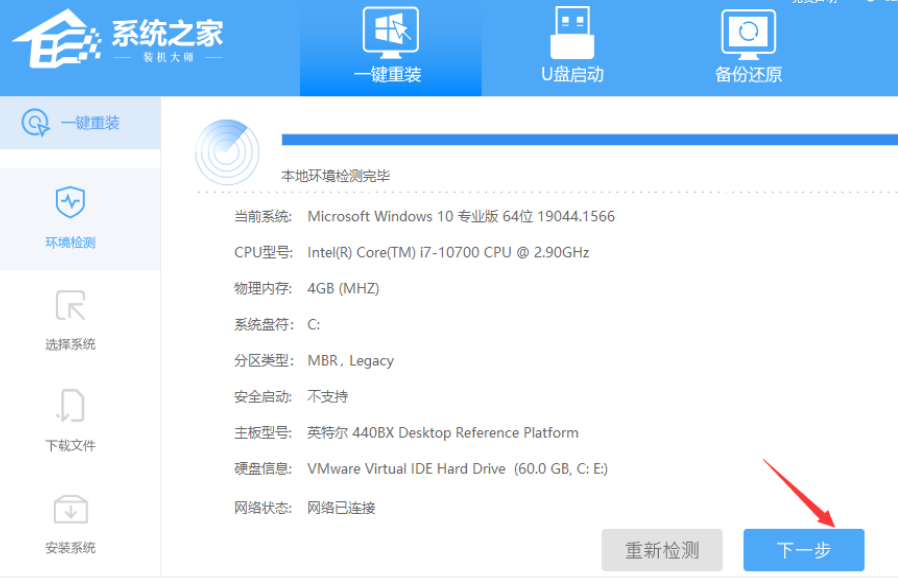Go to the 选择系统 step label
The height and width of the screenshot is (578, 898).
click(70, 344)
